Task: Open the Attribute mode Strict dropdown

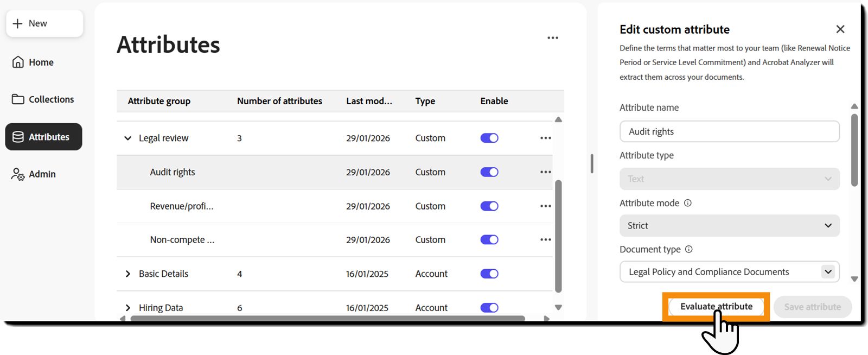Action: [x=730, y=226]
